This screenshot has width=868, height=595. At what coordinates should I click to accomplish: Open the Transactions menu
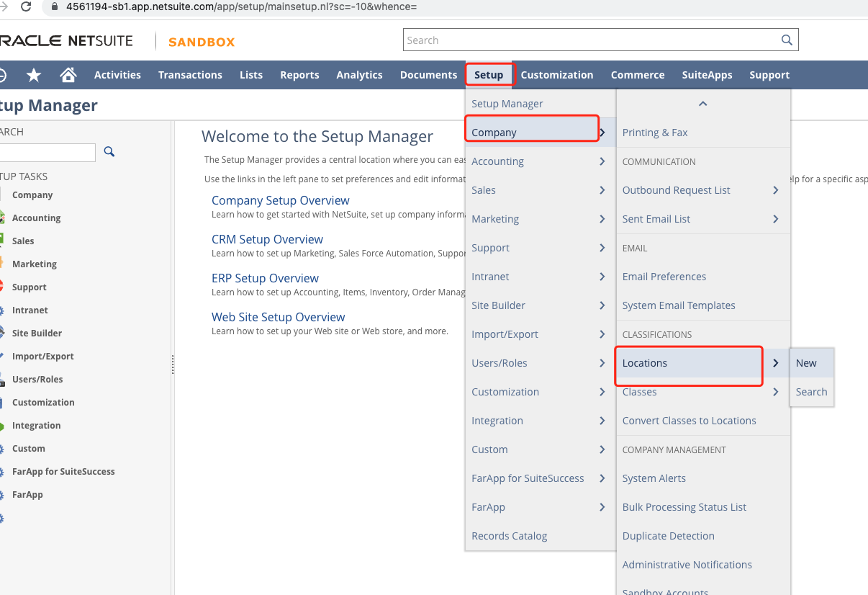[190, 75]
